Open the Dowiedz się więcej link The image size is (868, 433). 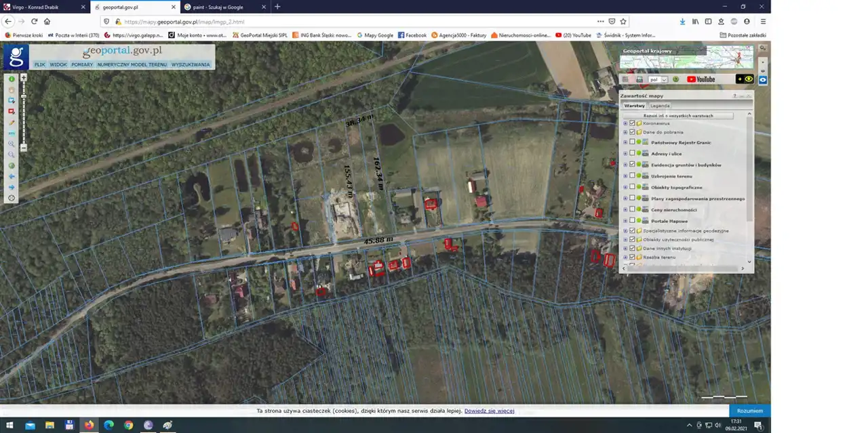[489, 411]
